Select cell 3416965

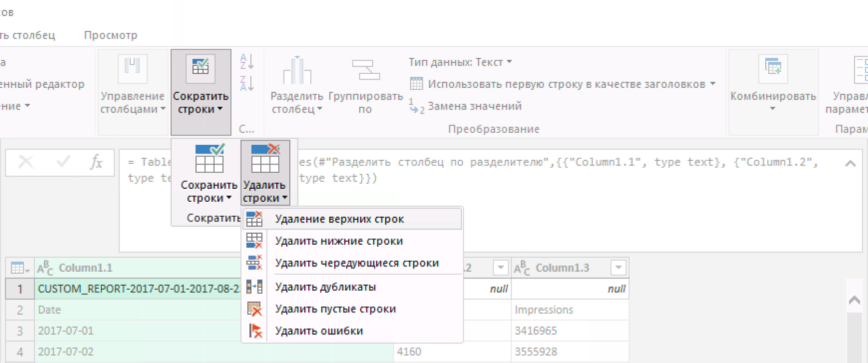click(x=570, y=331)
